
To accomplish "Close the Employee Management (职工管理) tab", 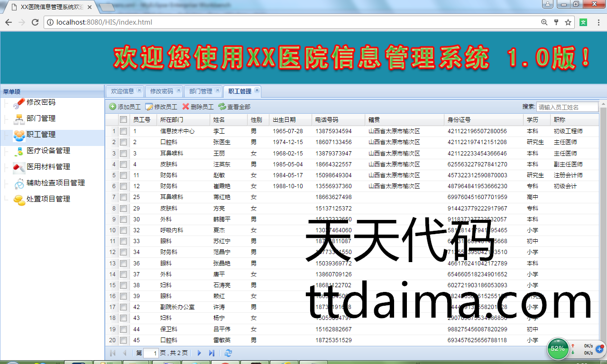I will (x=257, y=90).
